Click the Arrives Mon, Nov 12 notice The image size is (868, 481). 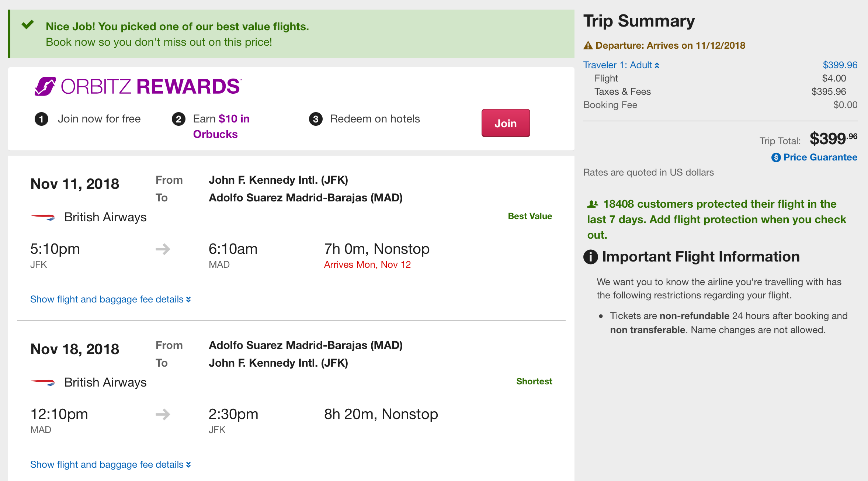(x=367, y=264)
